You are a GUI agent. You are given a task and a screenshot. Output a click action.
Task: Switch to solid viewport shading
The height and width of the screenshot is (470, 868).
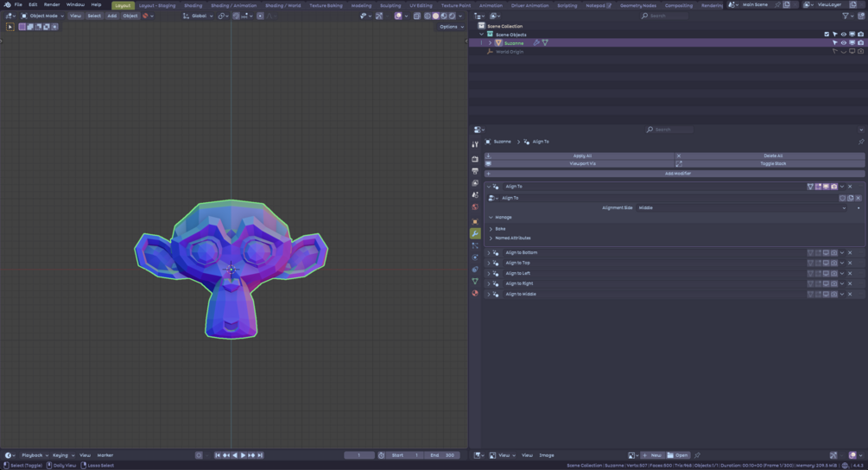pos(435,16)
